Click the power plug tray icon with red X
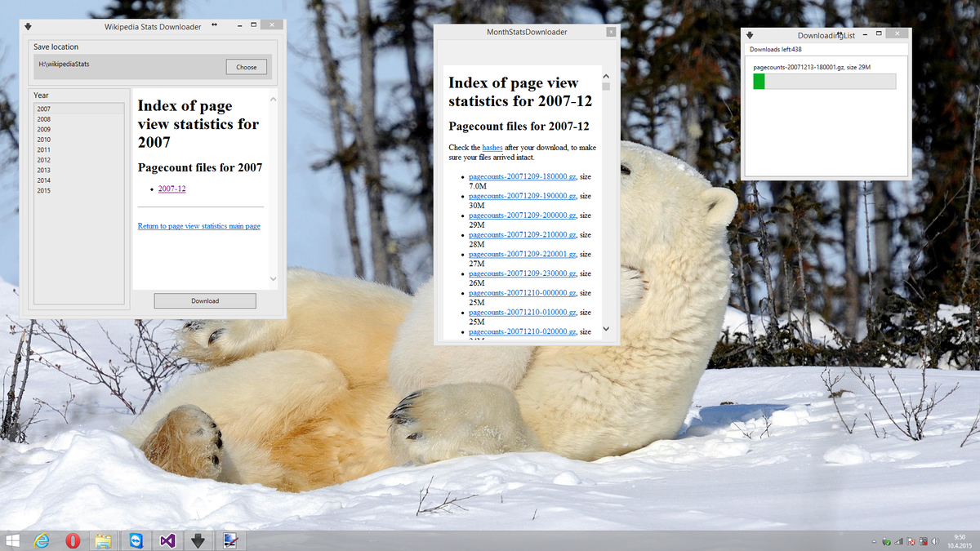Image resolution: width=980 pixels, height=551 pixels. [923, 541]
